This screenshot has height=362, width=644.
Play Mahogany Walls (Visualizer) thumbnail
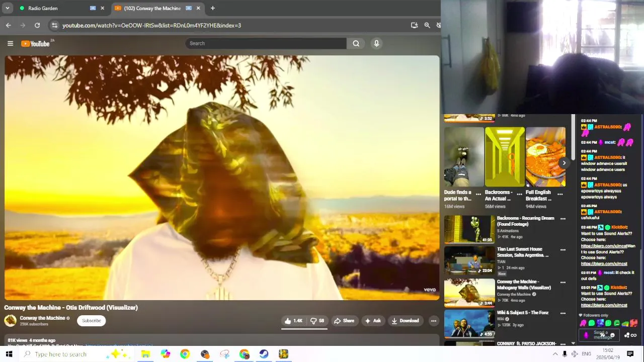tap(469, 293)
